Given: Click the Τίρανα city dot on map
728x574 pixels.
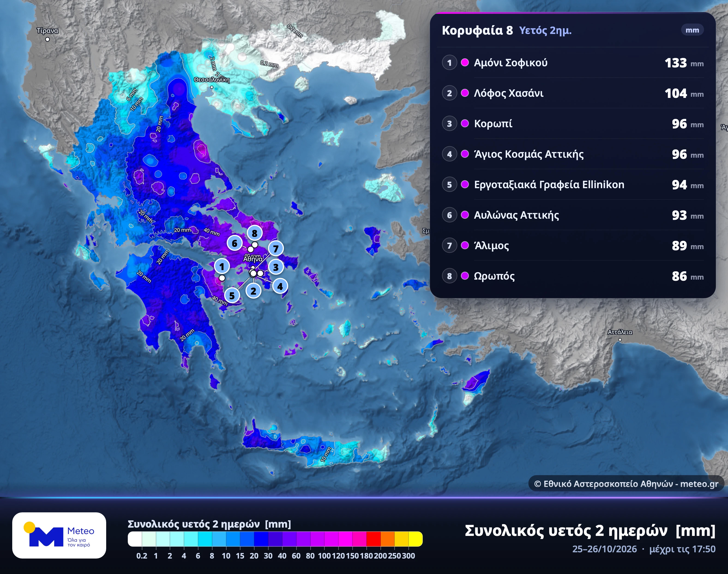Looking at the screenshot, I should (47, 39).
